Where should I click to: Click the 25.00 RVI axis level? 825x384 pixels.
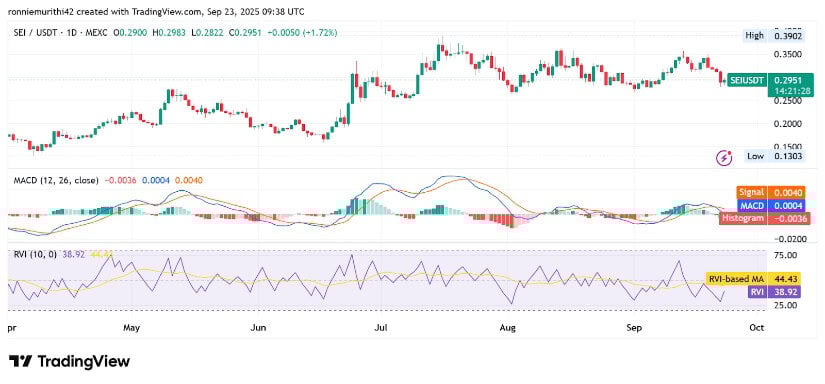786,306
